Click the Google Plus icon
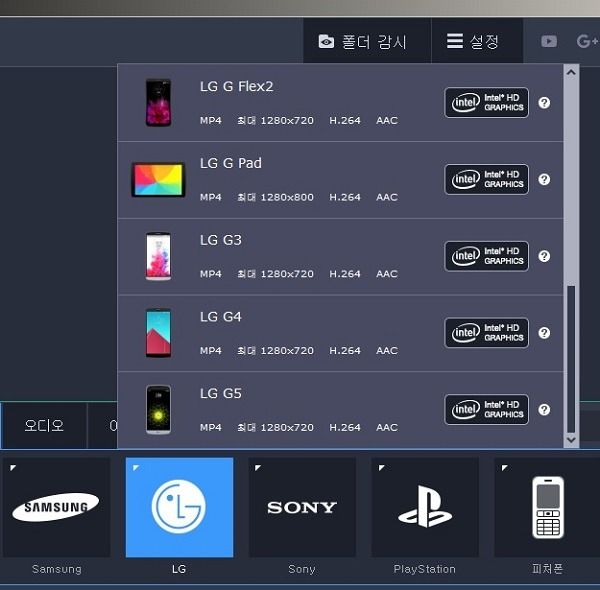This screenshot has width=600, height=590. (587, 41)
